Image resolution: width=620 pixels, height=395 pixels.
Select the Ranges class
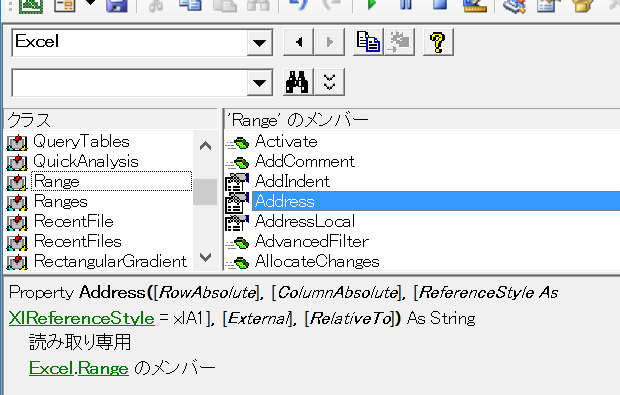[x=60, y=202]
